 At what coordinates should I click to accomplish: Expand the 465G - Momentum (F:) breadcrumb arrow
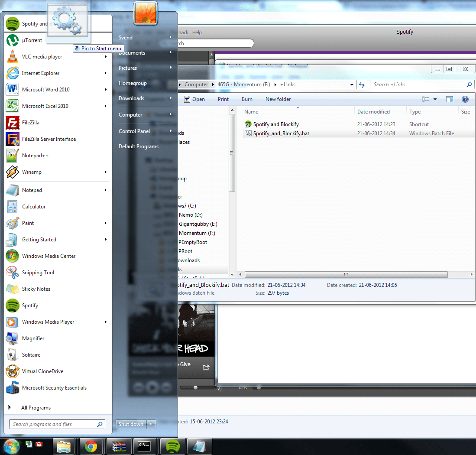(275, 85)
